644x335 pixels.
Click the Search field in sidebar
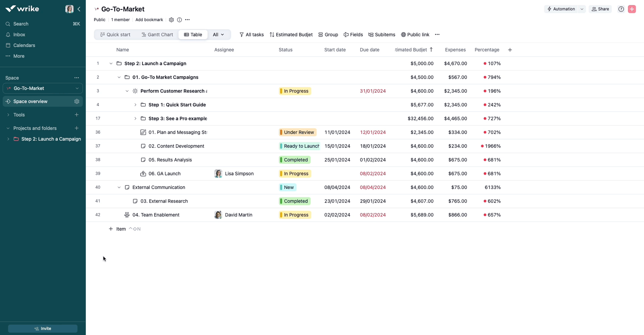point(21,24)
